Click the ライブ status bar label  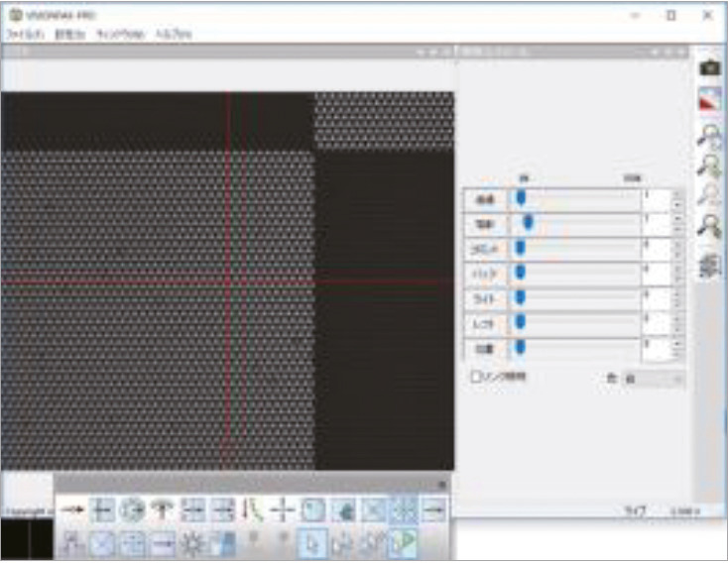click(635, 511)
